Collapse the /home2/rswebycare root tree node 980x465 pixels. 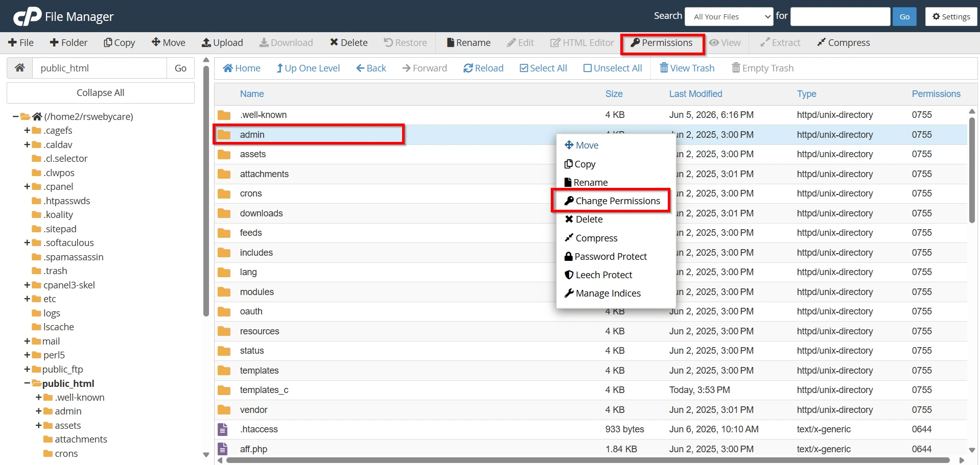click(x=15, y=117)
